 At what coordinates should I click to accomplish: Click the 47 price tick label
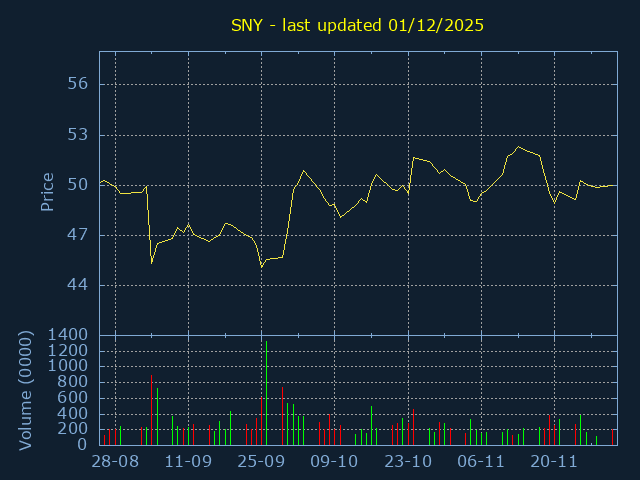[x=78, y=235]
